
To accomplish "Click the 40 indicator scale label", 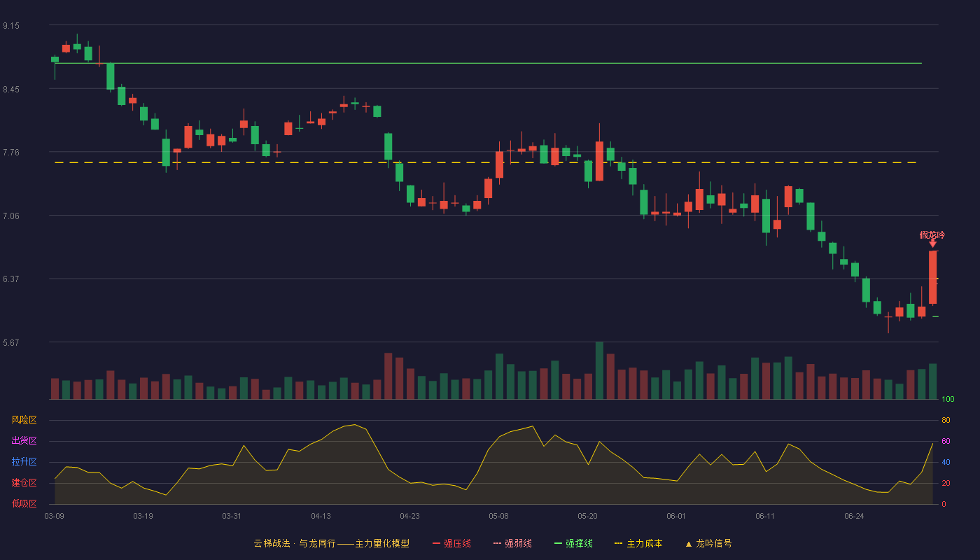I will 946,462.
